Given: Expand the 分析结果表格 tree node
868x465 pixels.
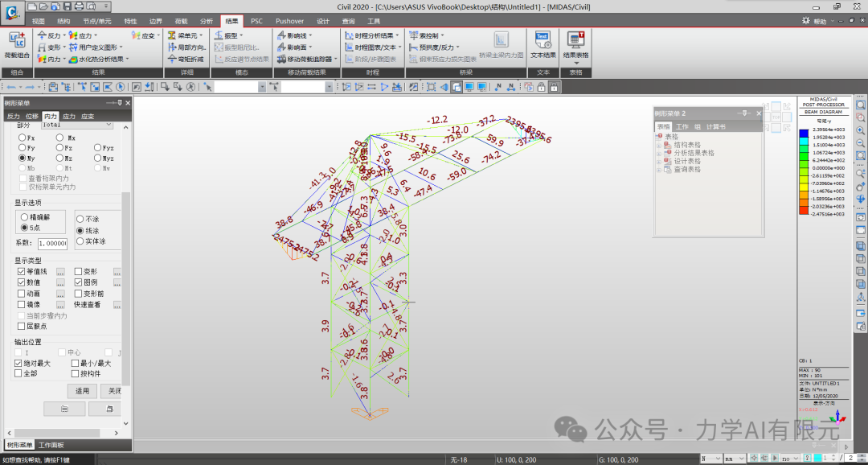Looking at the screenshot, I should click(x=659, y=154).
